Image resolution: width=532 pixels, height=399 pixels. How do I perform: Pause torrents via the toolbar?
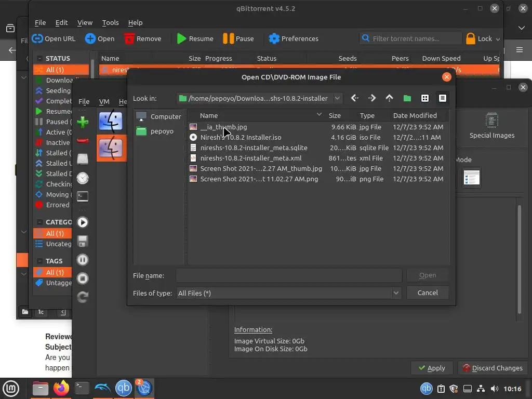coord(238,38)
